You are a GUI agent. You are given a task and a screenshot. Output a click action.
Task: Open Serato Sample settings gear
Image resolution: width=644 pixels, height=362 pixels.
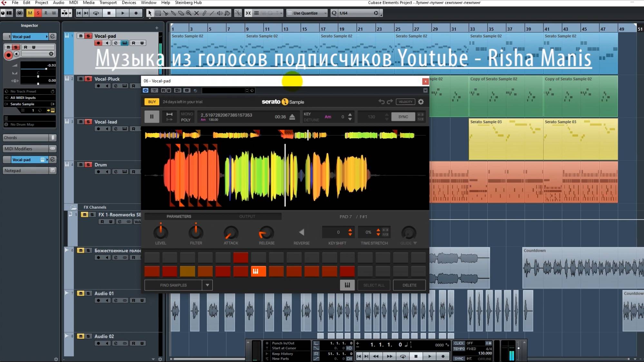(421, 102)
